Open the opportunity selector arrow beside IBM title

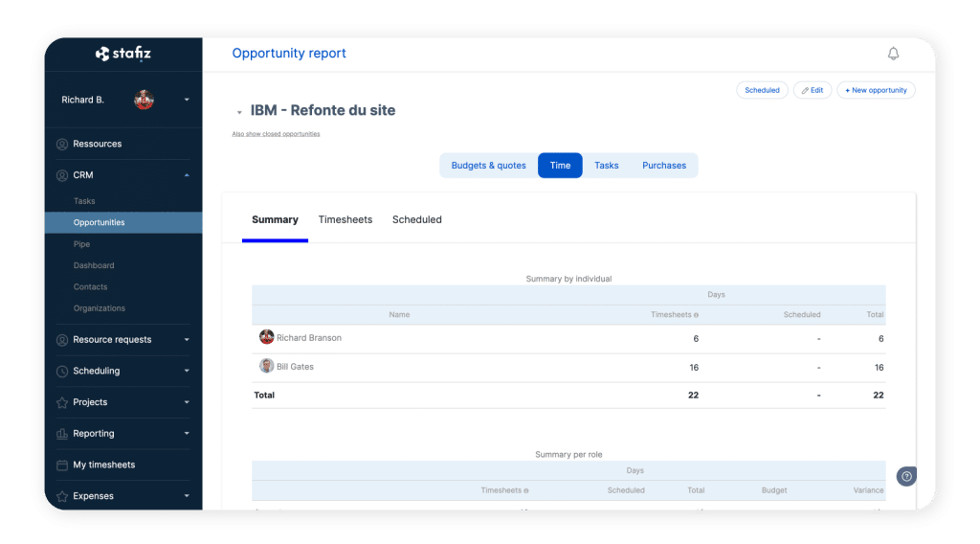239,113
